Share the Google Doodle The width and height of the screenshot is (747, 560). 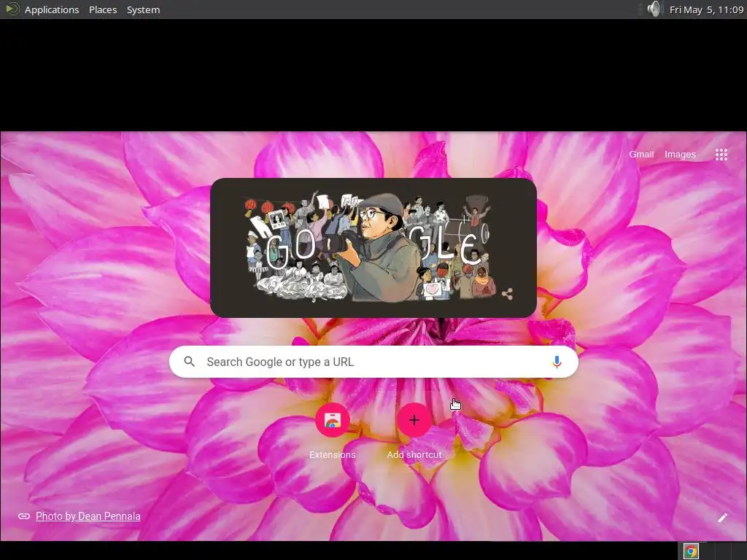tap(508, 294)
